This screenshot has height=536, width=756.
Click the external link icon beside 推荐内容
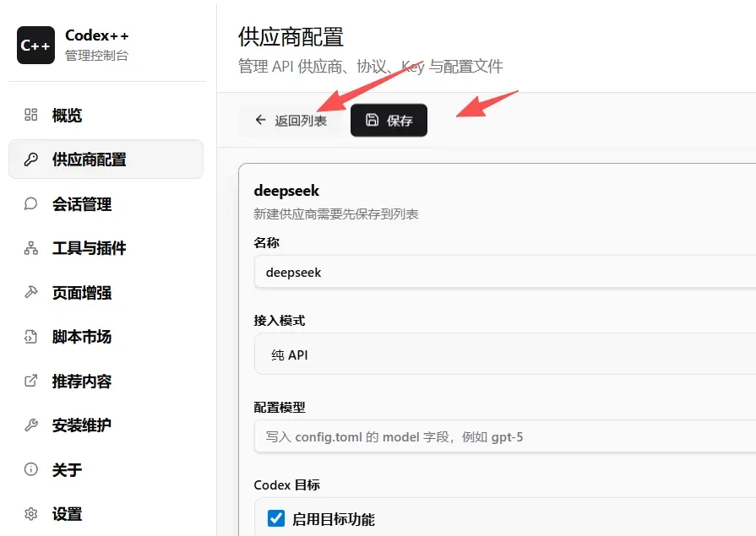coord(31,381)
